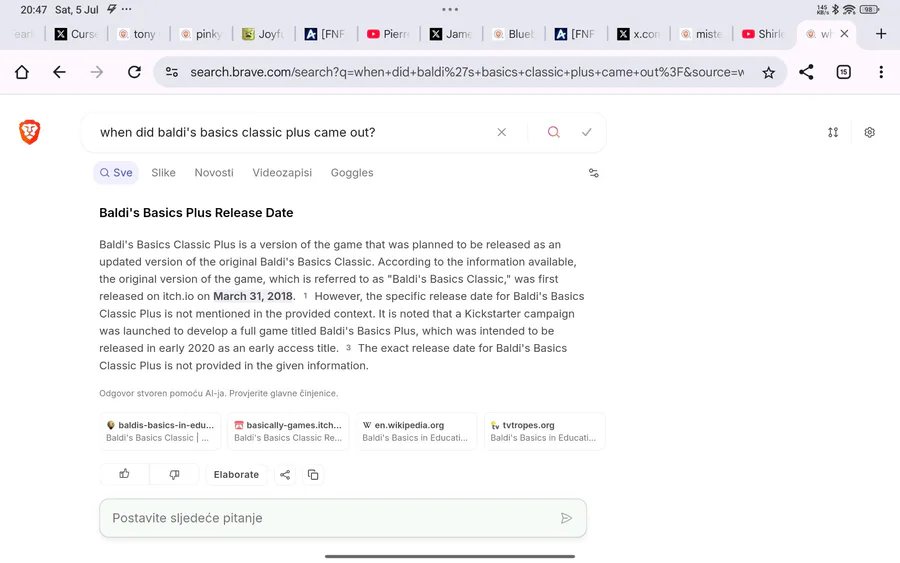Tap the Wi-Fi icon in status bar
900x563 pixels.
[849, 9]
